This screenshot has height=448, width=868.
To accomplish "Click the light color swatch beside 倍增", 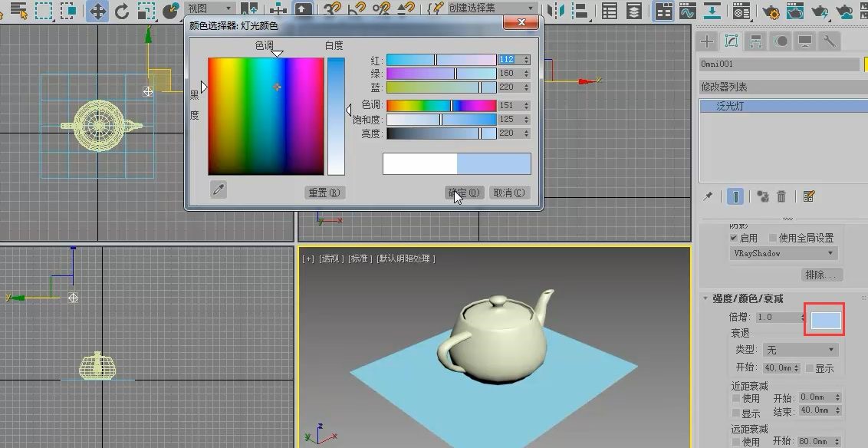I will [x=826, y=320].
